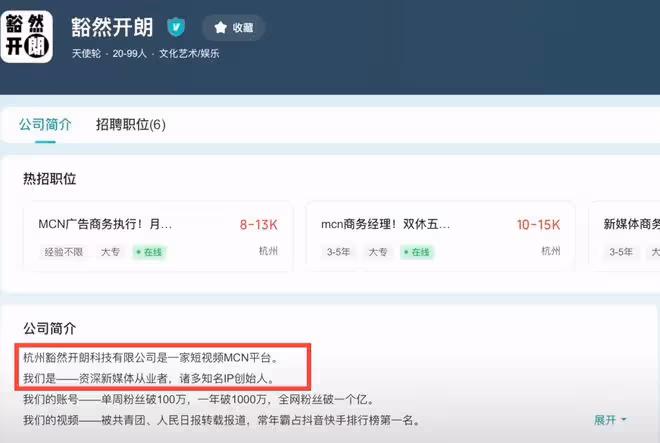
Task: Click 在线 tag on mcn商务经理 card
Action: click(x=417, y=252)
